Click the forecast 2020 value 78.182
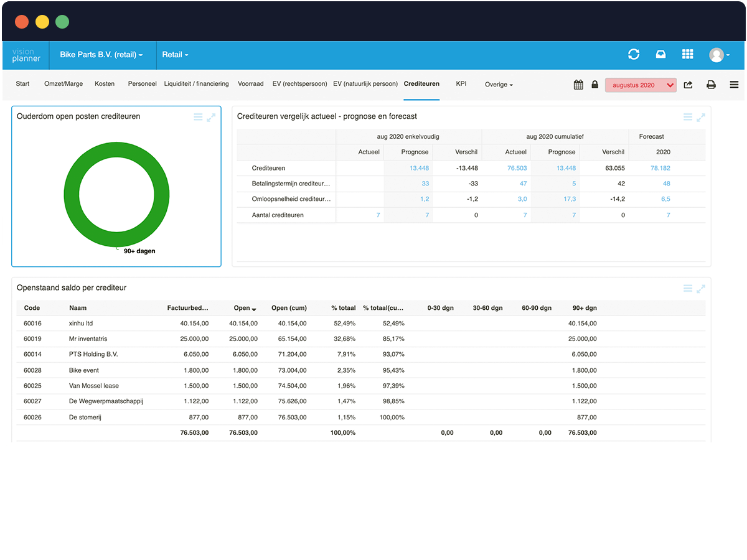Viewport: 747px width, 560px height. pyautogui.click(x=660, y=168)
